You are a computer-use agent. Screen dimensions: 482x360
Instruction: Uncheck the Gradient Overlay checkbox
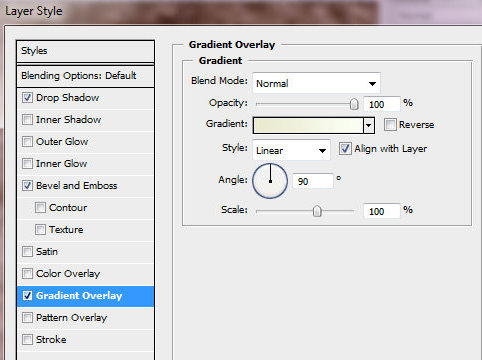pos(27,296)
